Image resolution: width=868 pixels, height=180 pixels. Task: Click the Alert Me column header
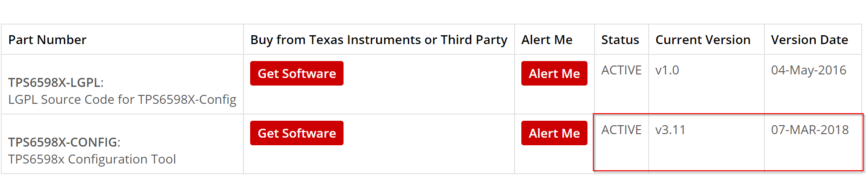[547, 40]
